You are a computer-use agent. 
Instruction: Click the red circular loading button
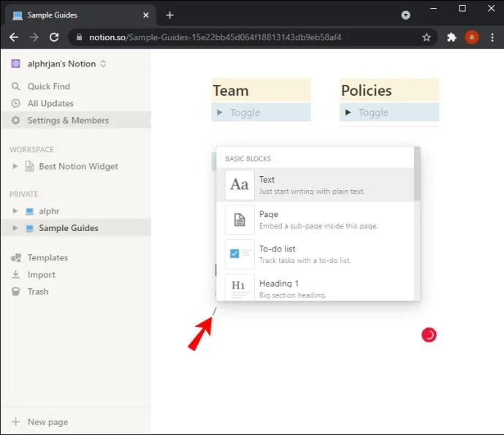[429, 335]
